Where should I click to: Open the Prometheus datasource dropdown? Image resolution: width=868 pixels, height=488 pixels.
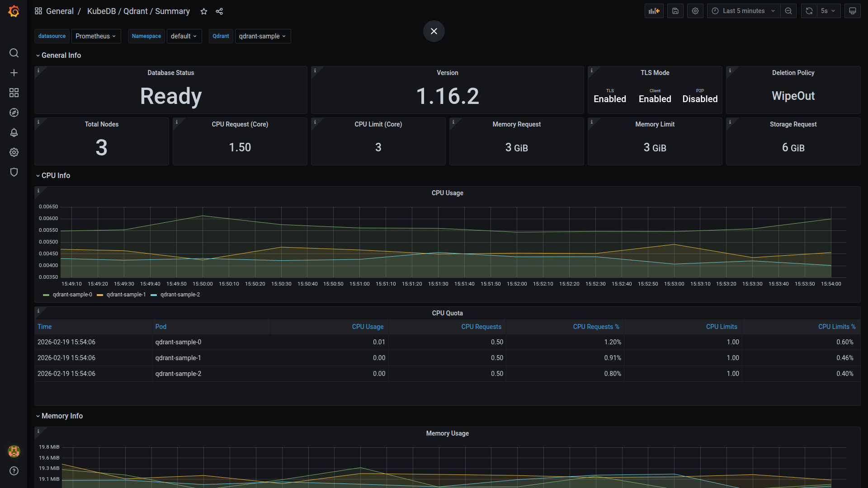pos(96,36)
